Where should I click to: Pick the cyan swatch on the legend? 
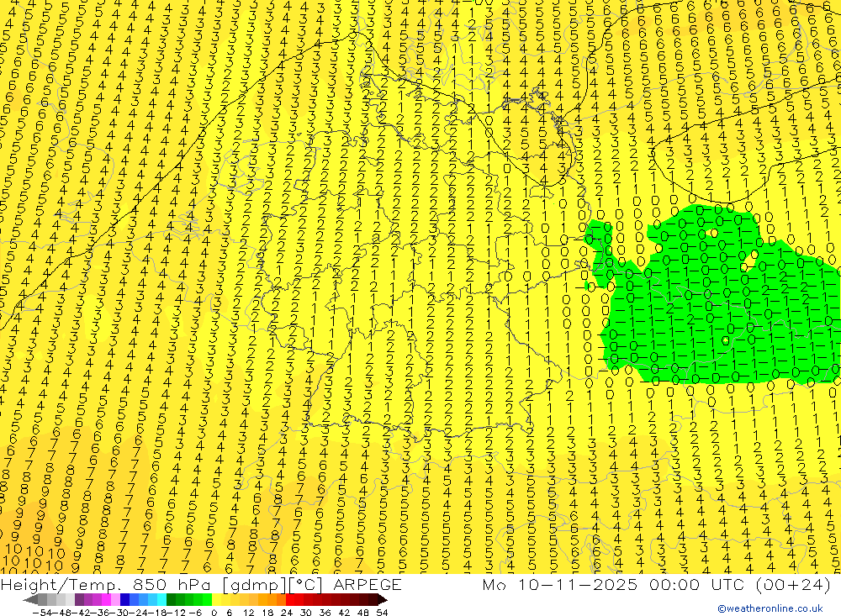pyautogui.click(x=162, y=600)
